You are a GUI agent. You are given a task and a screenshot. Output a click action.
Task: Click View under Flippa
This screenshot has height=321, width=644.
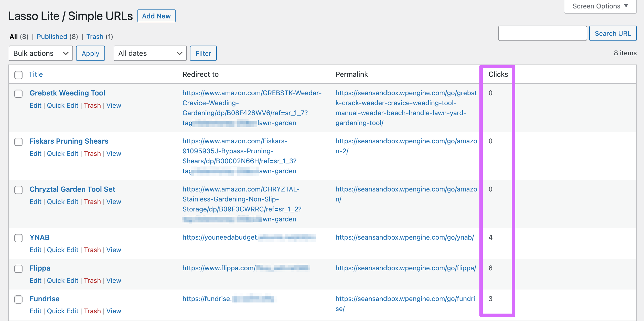[x=114, y=281]
